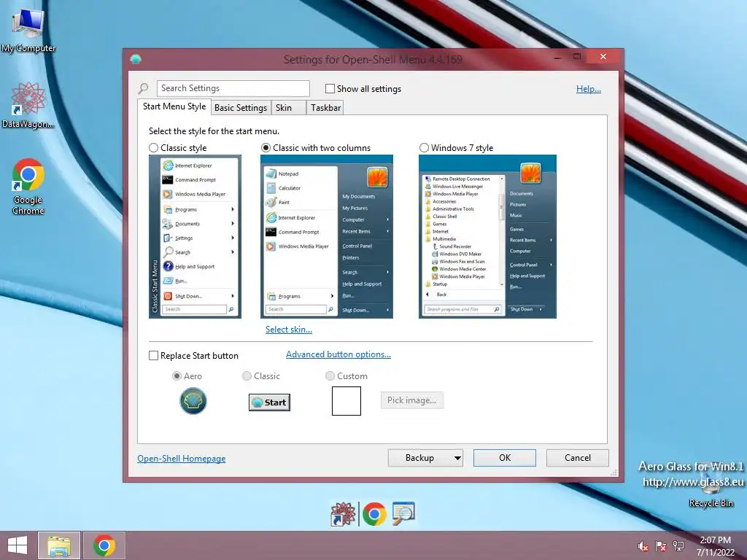Click the Select skin link
Viewport: 747px width, 560px height.
(x=289, y=330)
